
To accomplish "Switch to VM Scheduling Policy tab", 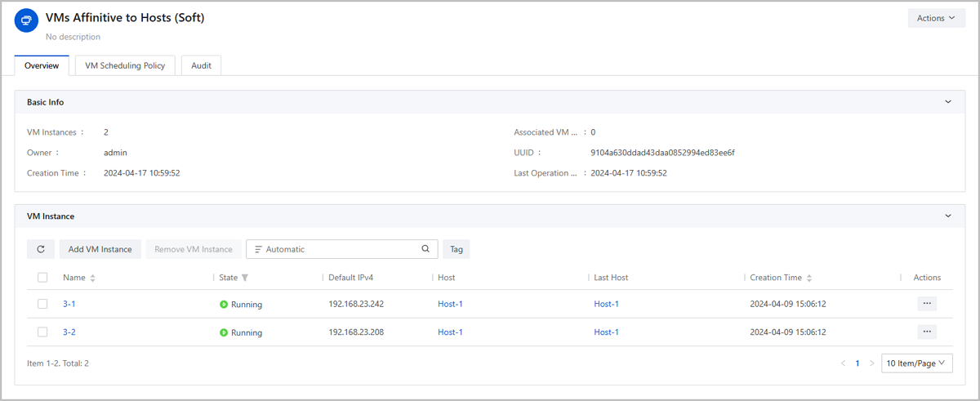I will tap(125, 65).
